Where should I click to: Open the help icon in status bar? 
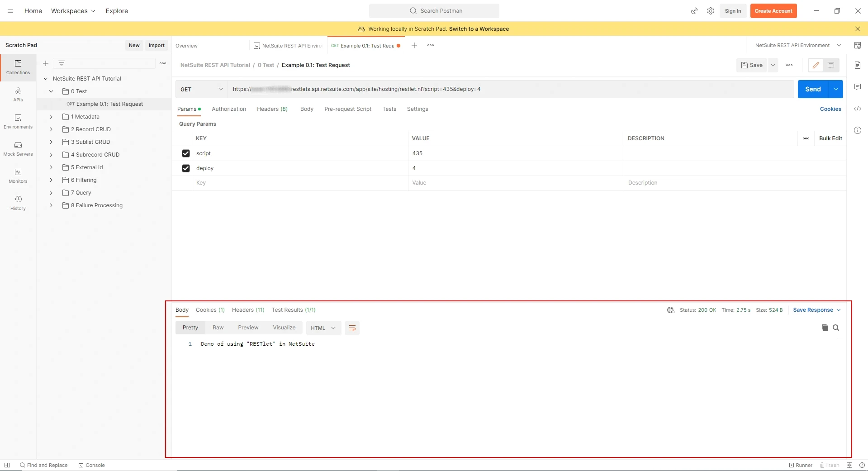pyautogui.click(x=862, y=465)
